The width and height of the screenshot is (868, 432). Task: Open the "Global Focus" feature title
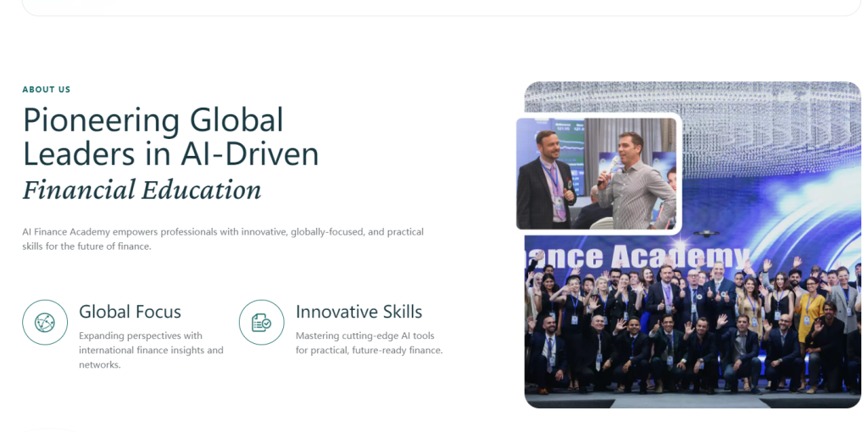(x=130, y=312)
